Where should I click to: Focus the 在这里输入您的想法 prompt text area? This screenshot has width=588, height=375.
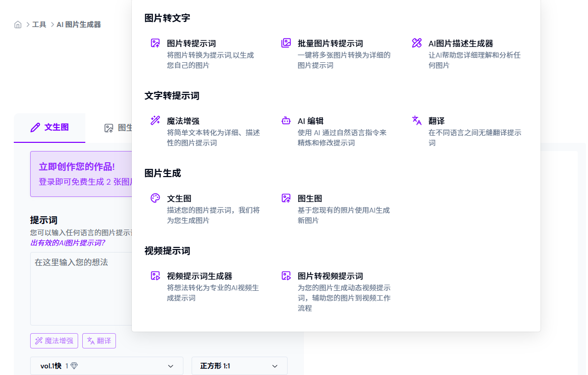point(81,288)
